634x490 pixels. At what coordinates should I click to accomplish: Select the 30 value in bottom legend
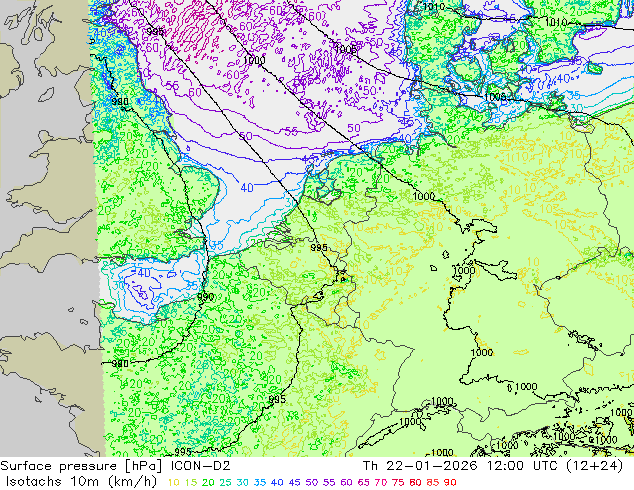pos(243,482)
